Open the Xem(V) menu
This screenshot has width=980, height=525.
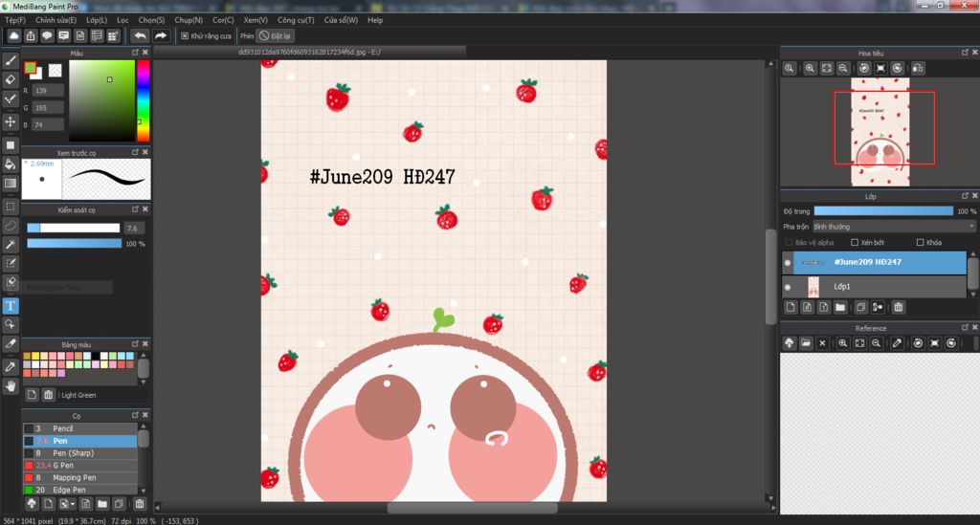pyautogui.click(x=256, y=20)
